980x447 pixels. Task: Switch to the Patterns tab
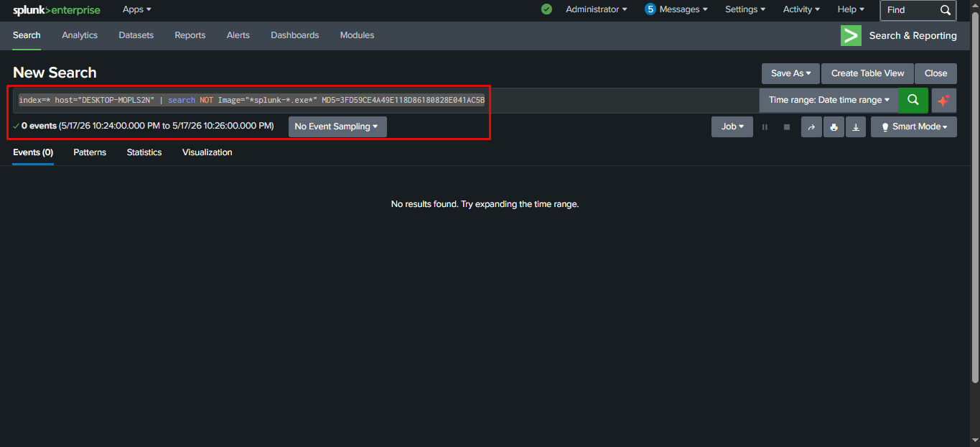tap(90, 152)
